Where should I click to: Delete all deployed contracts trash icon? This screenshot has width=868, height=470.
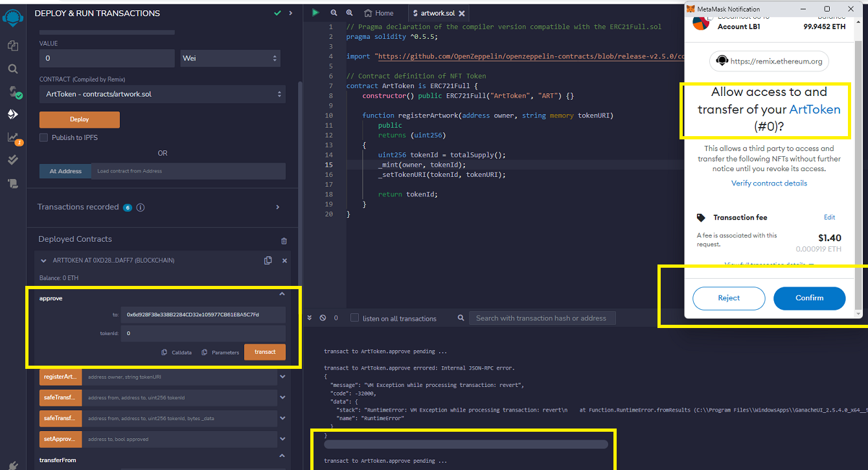[x=284, y=241]
